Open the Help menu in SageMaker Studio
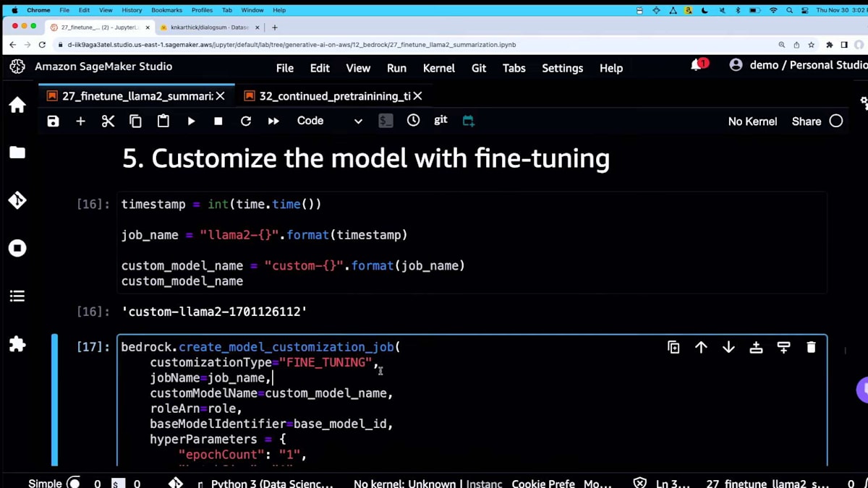Viewport: 868px width, 488px height. click(611, 68)
